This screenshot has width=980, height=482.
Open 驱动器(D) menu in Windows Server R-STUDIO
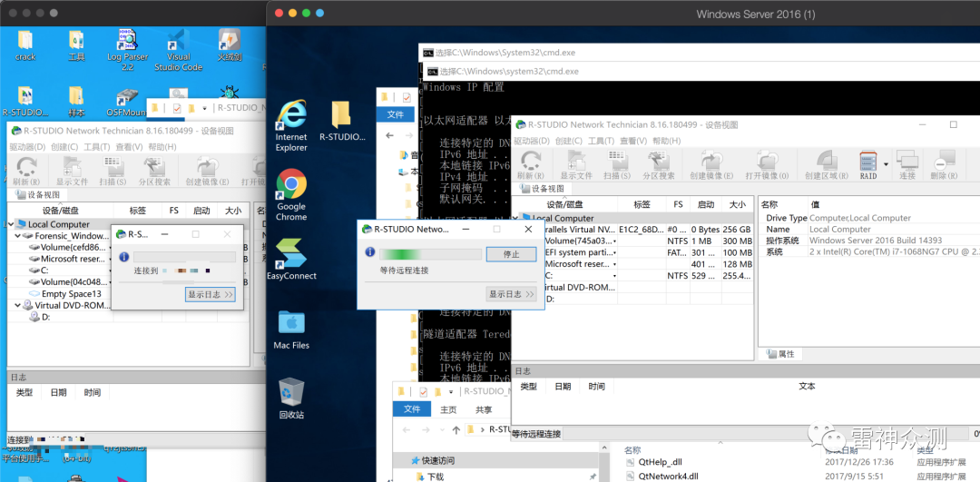point(531,141)
